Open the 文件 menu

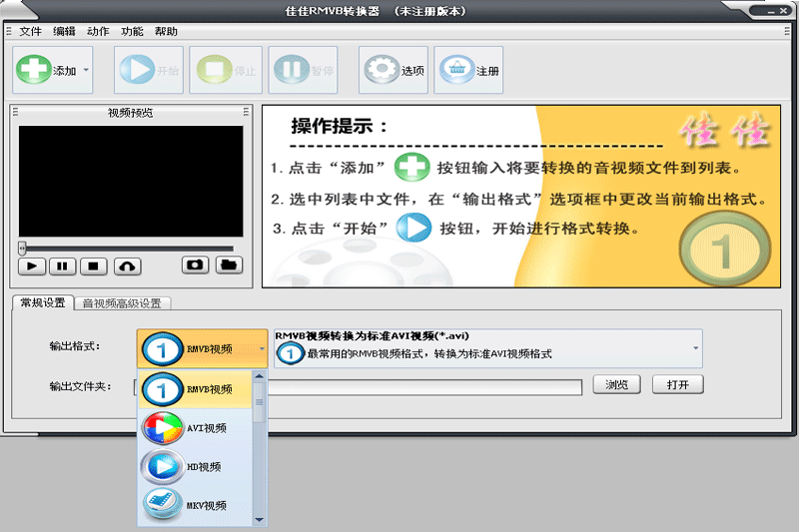tap(30, 32)
